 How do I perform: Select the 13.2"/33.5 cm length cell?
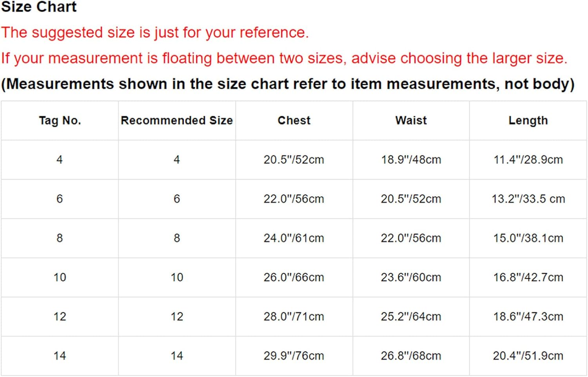(x=528, y=199)
